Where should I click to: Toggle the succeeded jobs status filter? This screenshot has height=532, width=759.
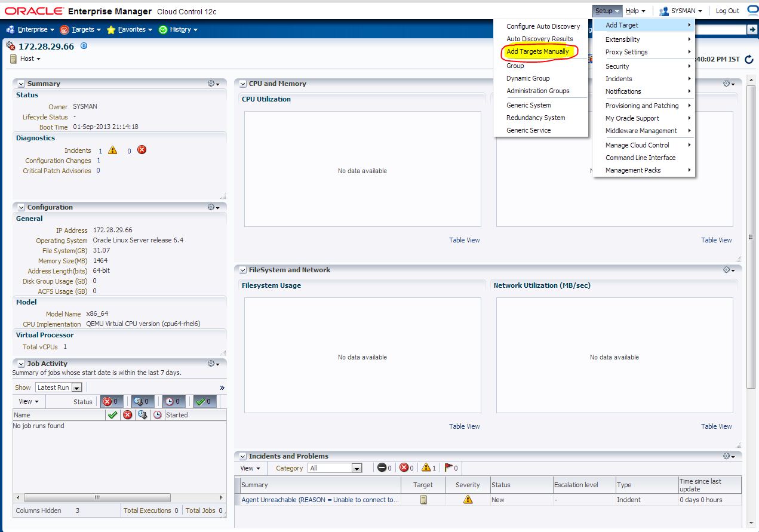pos(205,401)
